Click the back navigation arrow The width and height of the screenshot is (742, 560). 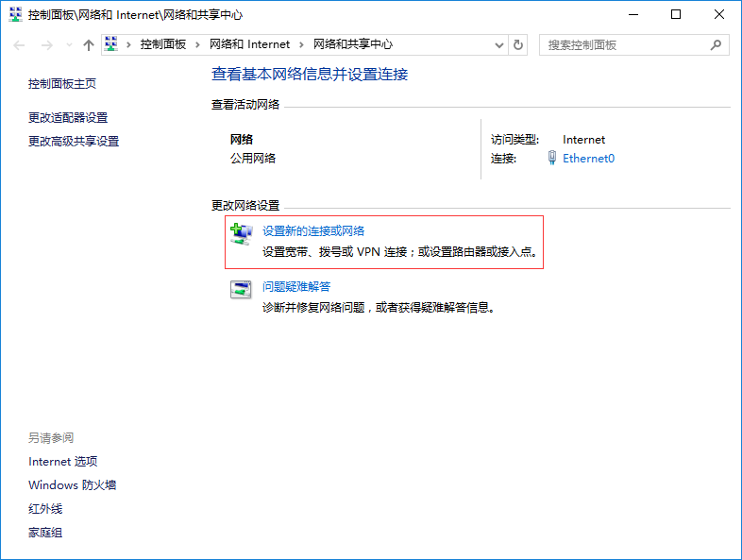coord(20,45)
